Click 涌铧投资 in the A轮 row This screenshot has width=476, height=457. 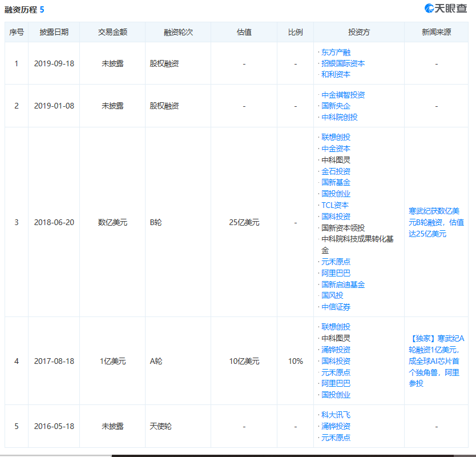(x=336, y=350)
